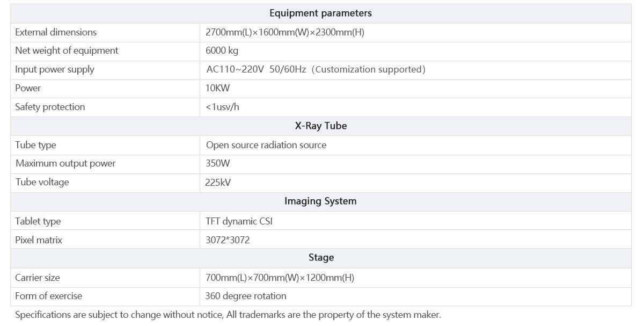Select the <1usv/h value cell

(x=222, y=107)
